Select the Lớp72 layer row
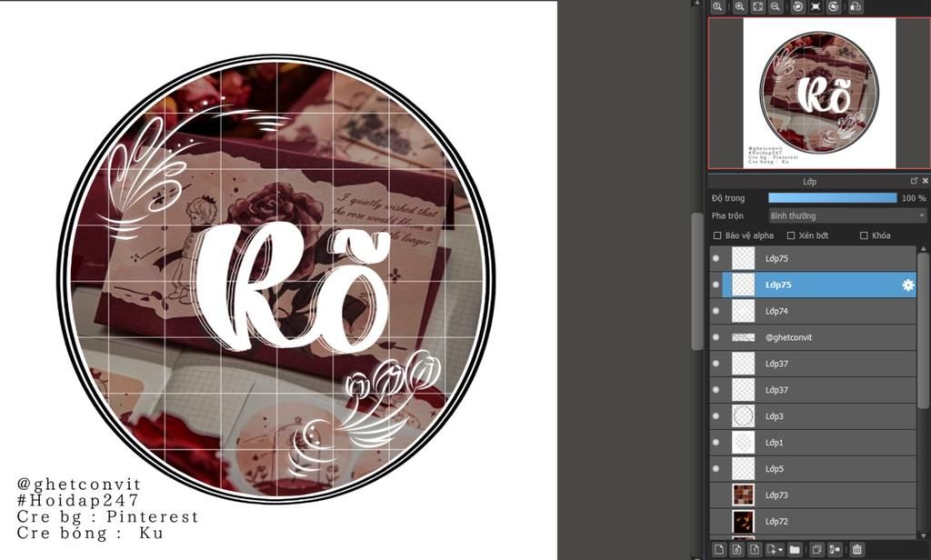The image size is (931, 560). point(814,521)
